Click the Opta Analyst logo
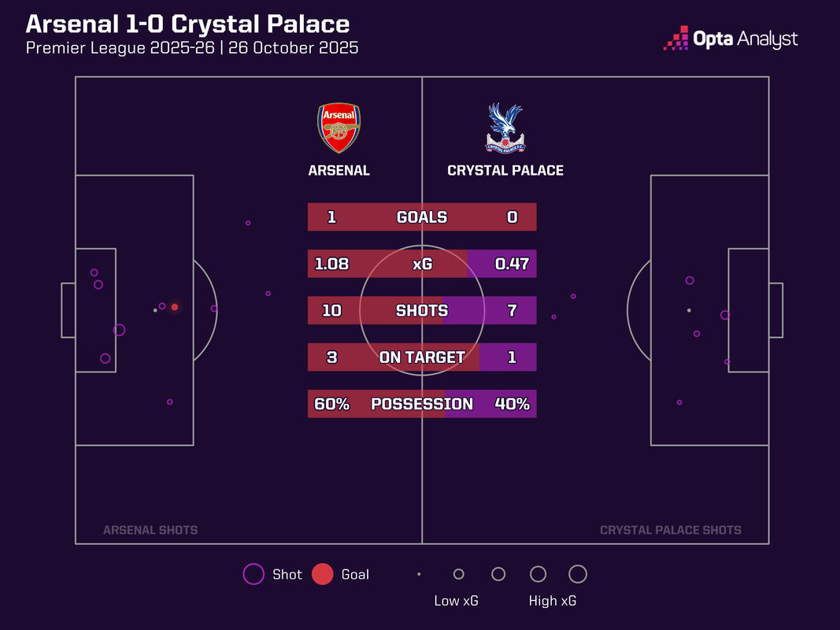 pyautogui.click(x=731, y=39)
